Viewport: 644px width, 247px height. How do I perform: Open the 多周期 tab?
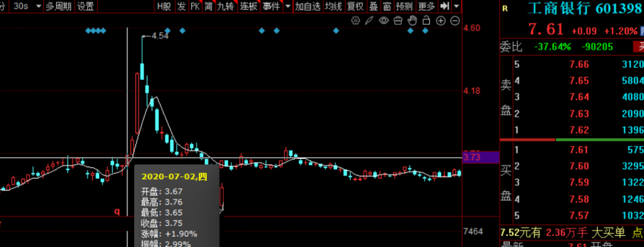[58, 6]
